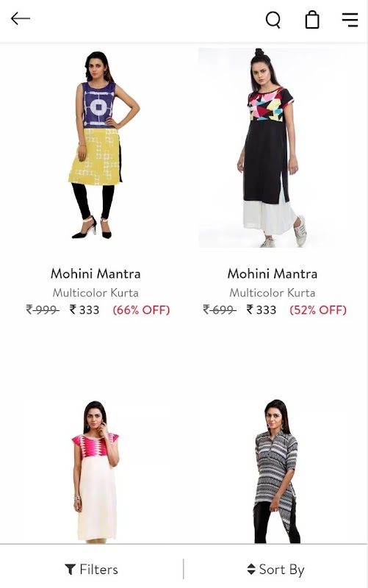Screen dimensions: 368x588
Task: Open the hamburger menu
Action: pos(350,20)
